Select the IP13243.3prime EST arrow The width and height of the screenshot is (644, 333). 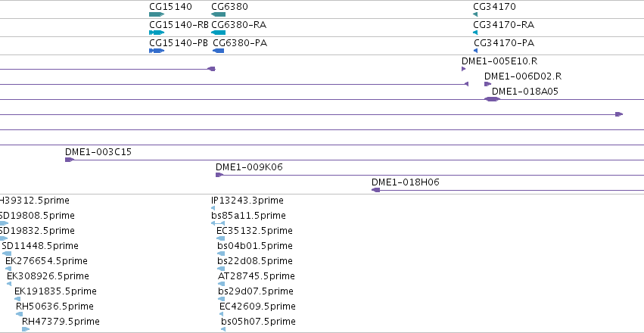pos(213,208)
